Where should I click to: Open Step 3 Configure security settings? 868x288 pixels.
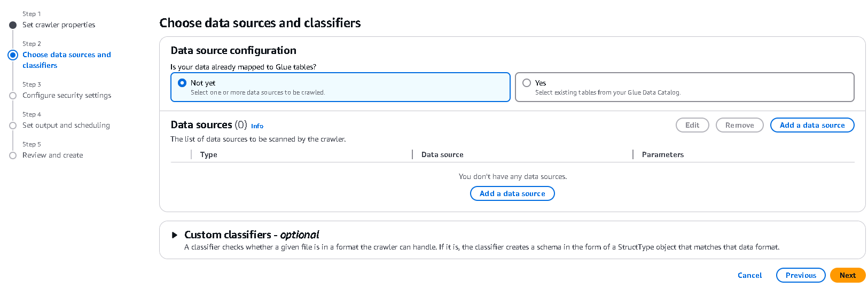tap(67, 95)
